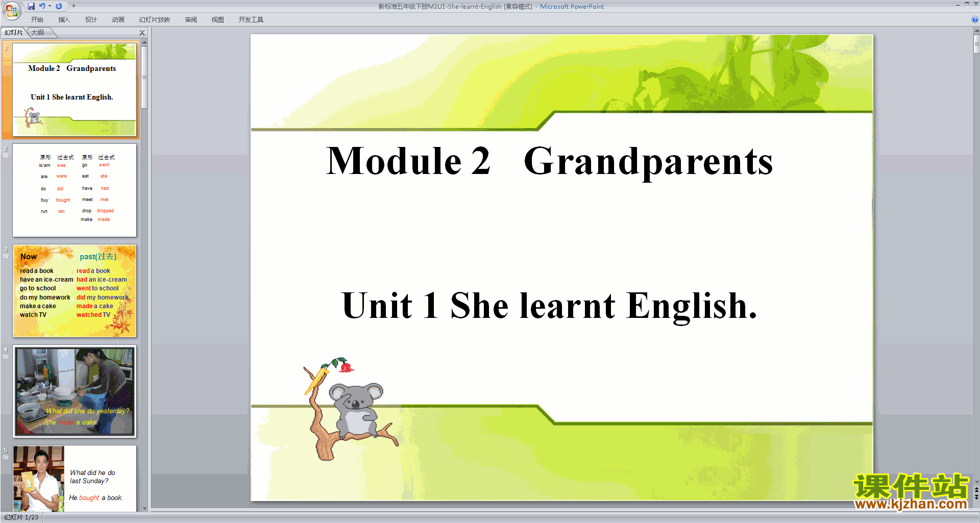Click main editing area scrollbar thumb
Screen dimensions: 980x523
tap(976, 44)
